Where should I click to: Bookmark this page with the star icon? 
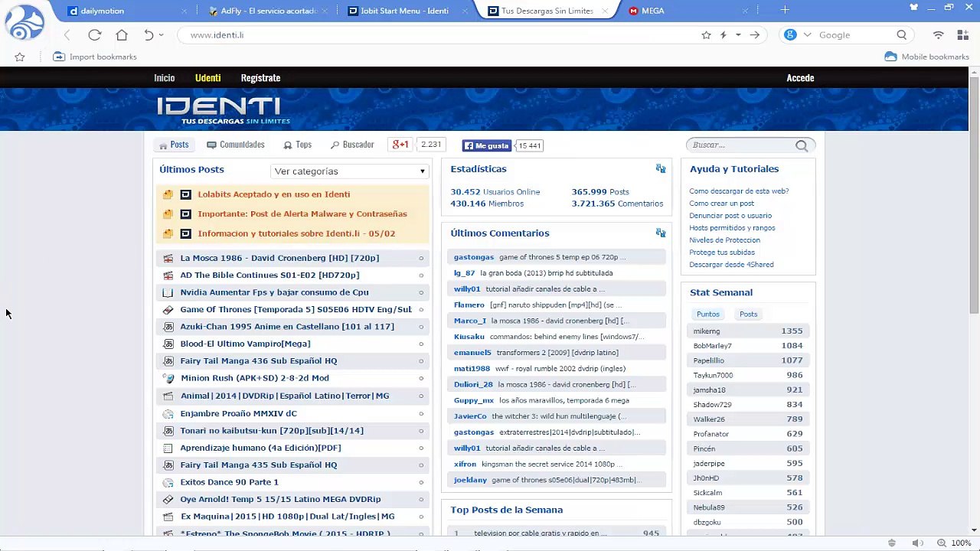point(706,35)
